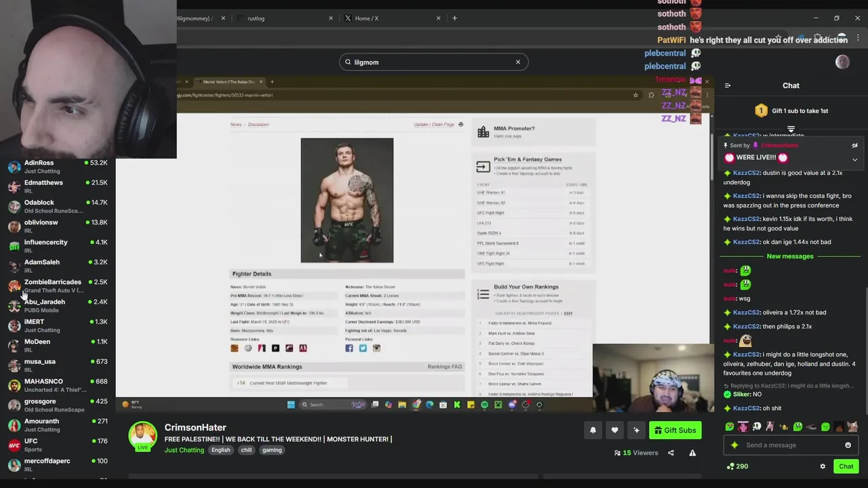Clear the search field with the X icon
This screenshot has width=868, height=488.
pos(518,62)
